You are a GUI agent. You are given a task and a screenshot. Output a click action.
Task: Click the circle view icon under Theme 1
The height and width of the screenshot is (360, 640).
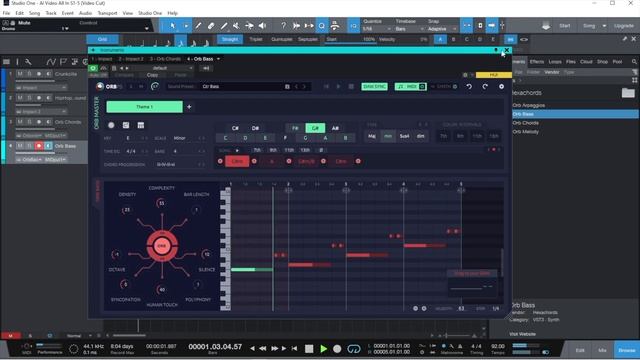[x=111, y=125]
